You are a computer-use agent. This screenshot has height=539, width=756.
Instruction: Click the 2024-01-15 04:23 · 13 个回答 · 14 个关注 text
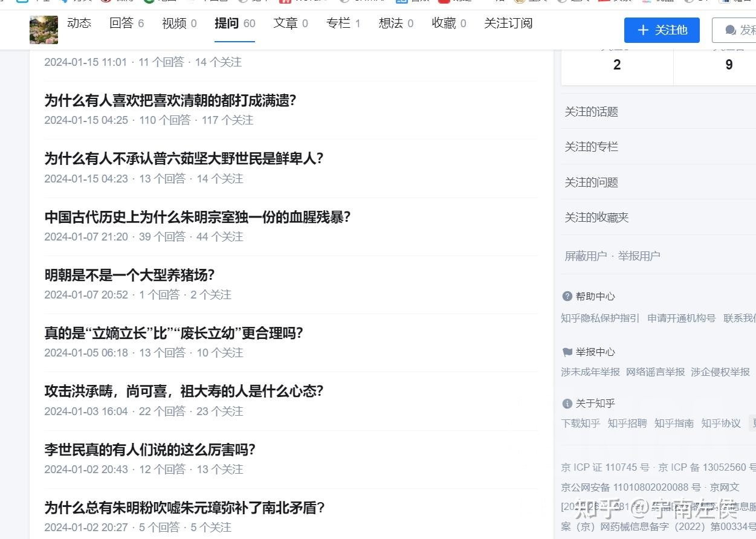(x=144, y=178)
